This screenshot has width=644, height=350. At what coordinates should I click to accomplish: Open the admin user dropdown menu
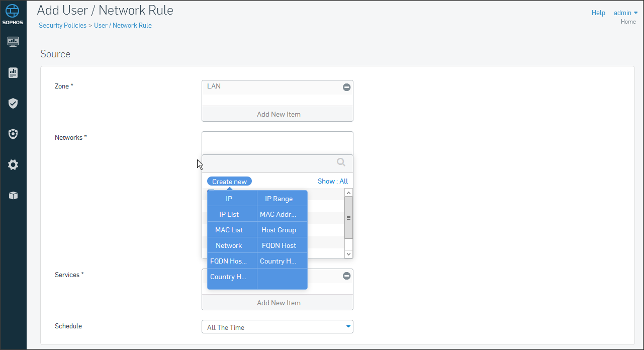click(625, 13)
